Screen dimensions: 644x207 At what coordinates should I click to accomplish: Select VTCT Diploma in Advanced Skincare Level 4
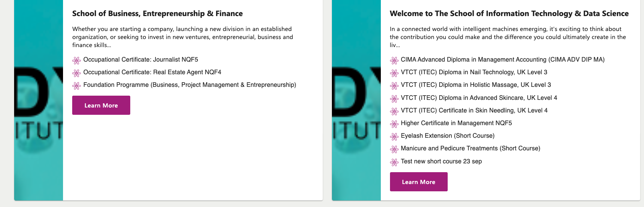tap(479, 98)
